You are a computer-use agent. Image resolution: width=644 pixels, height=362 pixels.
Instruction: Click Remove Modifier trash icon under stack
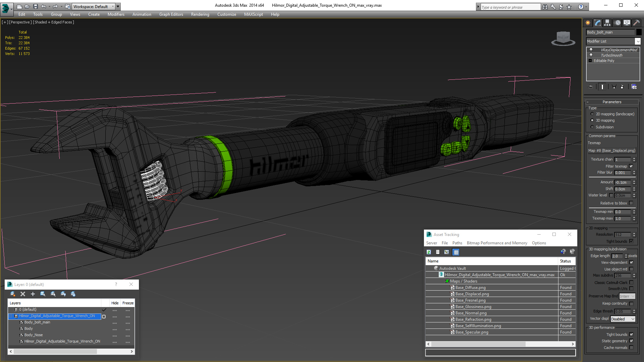click(622, 87)
